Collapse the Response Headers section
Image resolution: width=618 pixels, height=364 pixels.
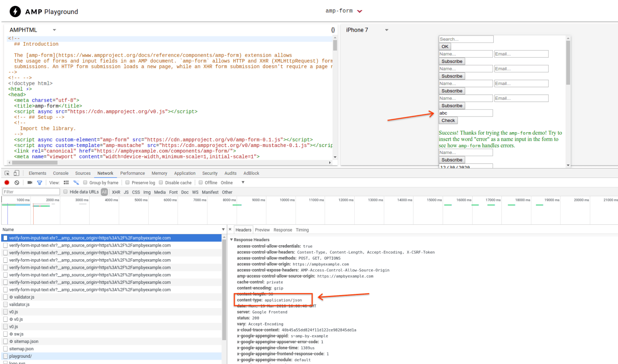[x=232, y=240]
